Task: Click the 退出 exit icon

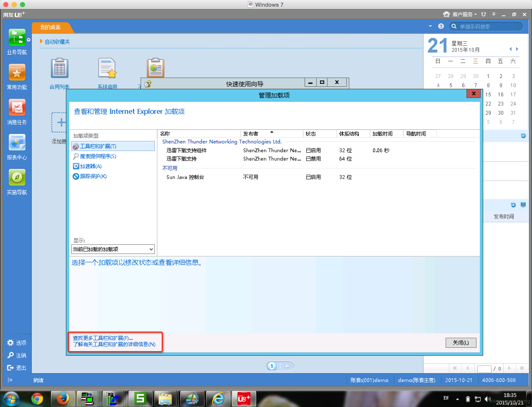Action: coord(10,368)
